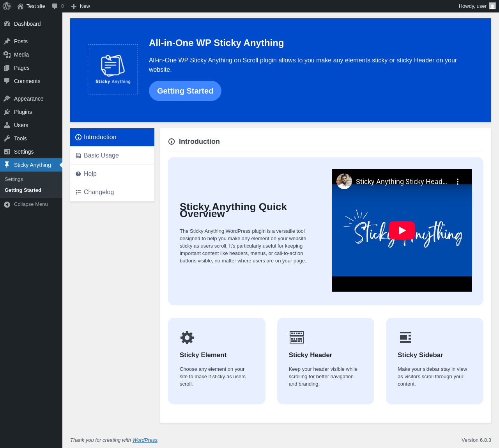Screen dimensions: 499x448
Task: Click the YouTube channel avatar on video
Action: 344,181
